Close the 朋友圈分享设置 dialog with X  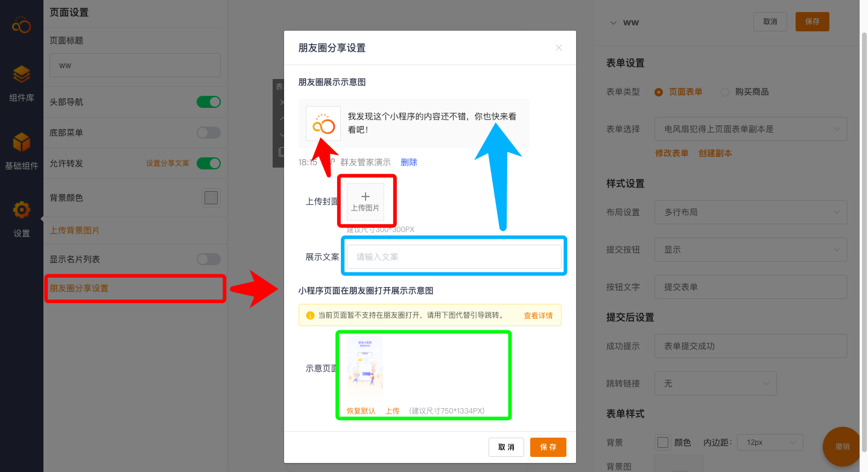pyautogui.click(x=559, y=48)
